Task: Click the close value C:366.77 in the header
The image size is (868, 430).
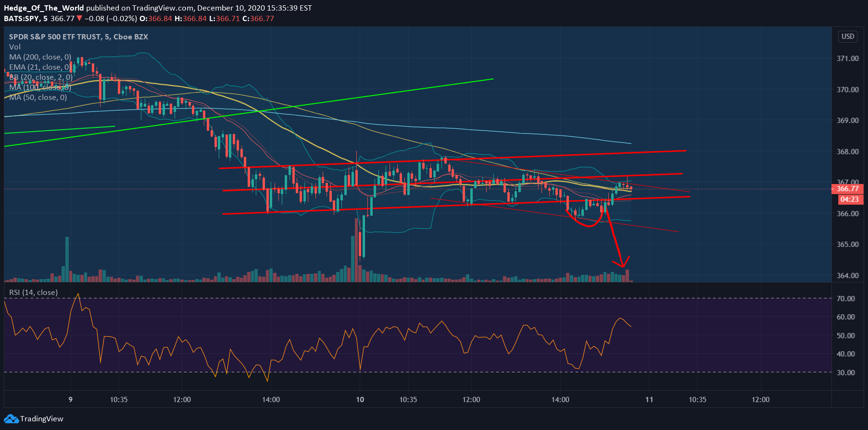Action: (258, 19)
